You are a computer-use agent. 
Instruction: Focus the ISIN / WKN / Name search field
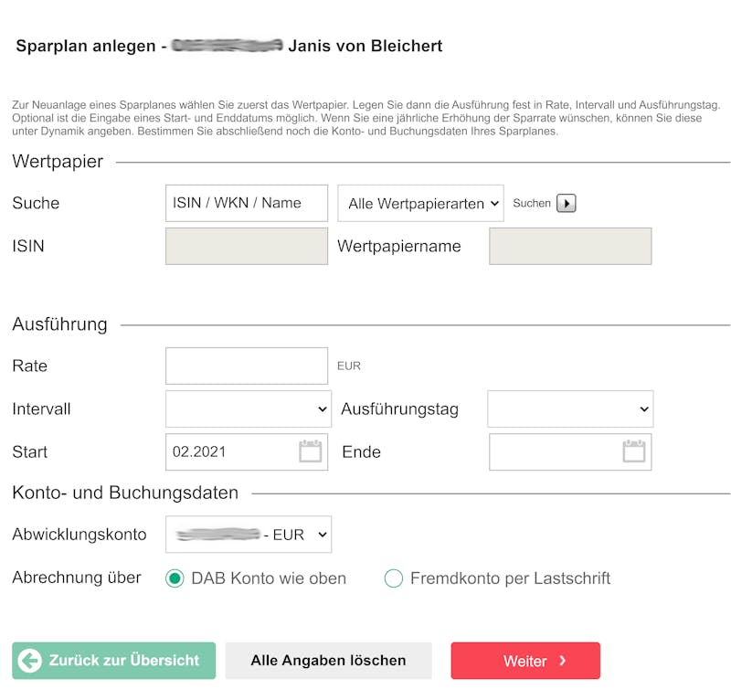pyautogui.click(x=246, y=204)
